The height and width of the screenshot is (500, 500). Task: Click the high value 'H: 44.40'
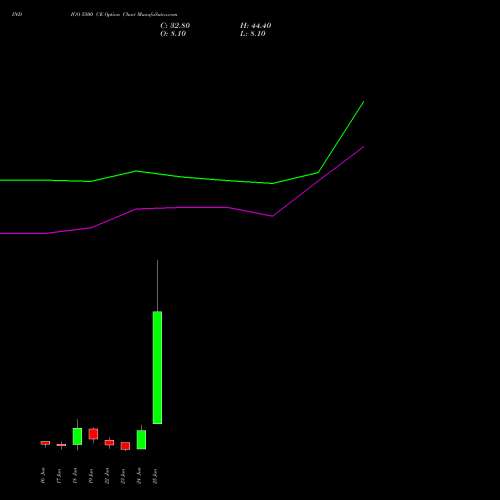[256, 26]
